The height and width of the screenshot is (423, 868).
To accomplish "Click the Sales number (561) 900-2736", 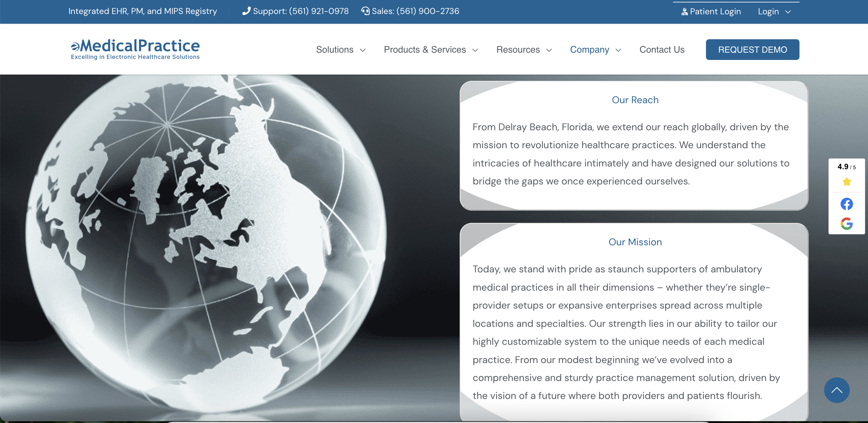I will pyautogui.click(x=428, y=11).
